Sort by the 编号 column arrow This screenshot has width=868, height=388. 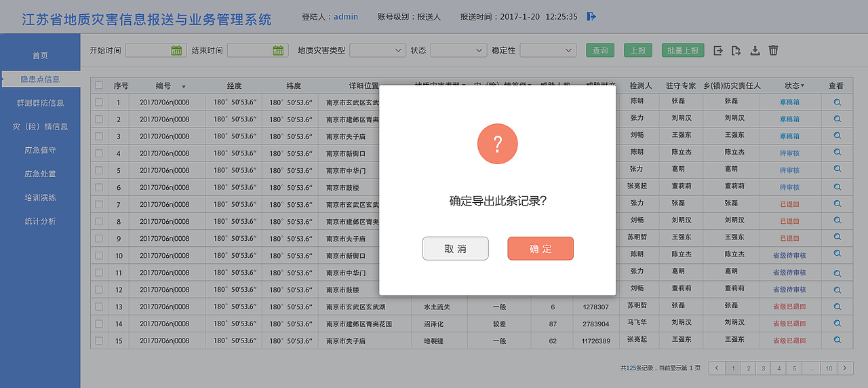[x=183, y=87]
